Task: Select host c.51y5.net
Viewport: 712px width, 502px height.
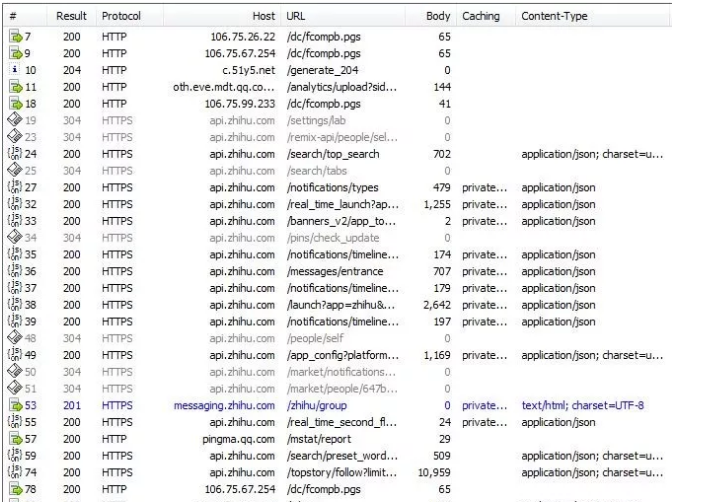Action: click(x=249, y=70)
